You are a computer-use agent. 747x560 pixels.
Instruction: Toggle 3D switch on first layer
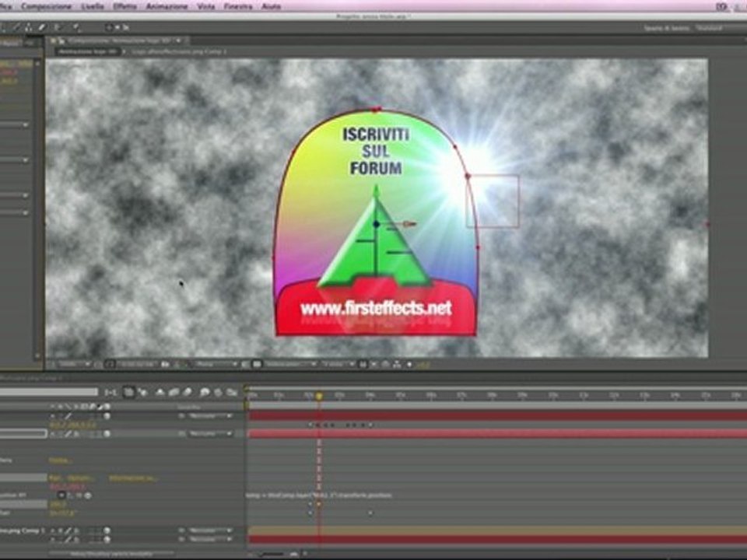(107, 416)
